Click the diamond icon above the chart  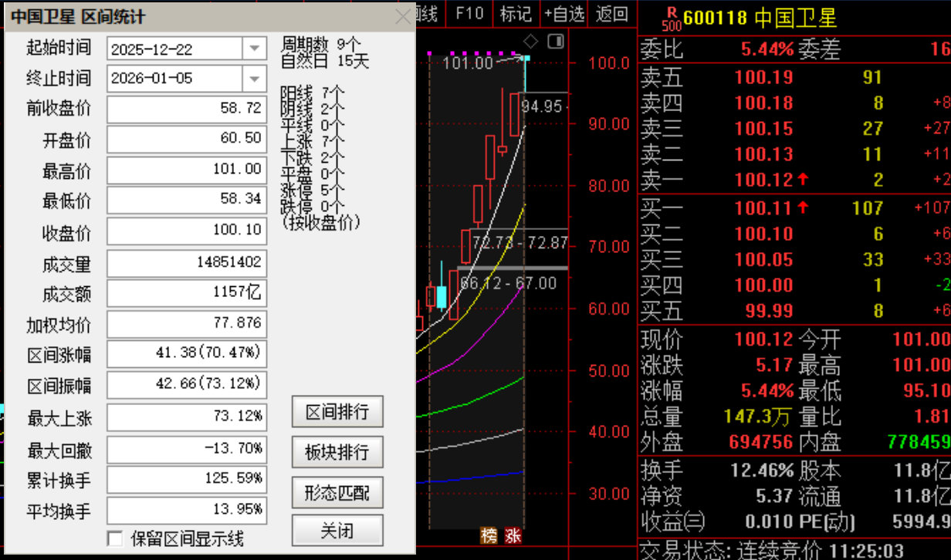[x=530, y=41]
